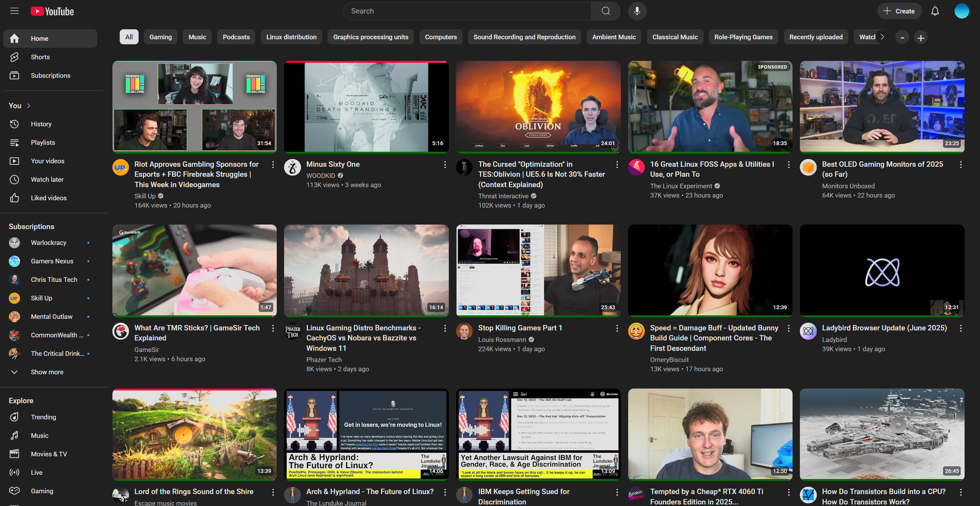This screenshot has width=980, height=506.
Task: Select the Podcasts filter chip
Action: point(236,37)
